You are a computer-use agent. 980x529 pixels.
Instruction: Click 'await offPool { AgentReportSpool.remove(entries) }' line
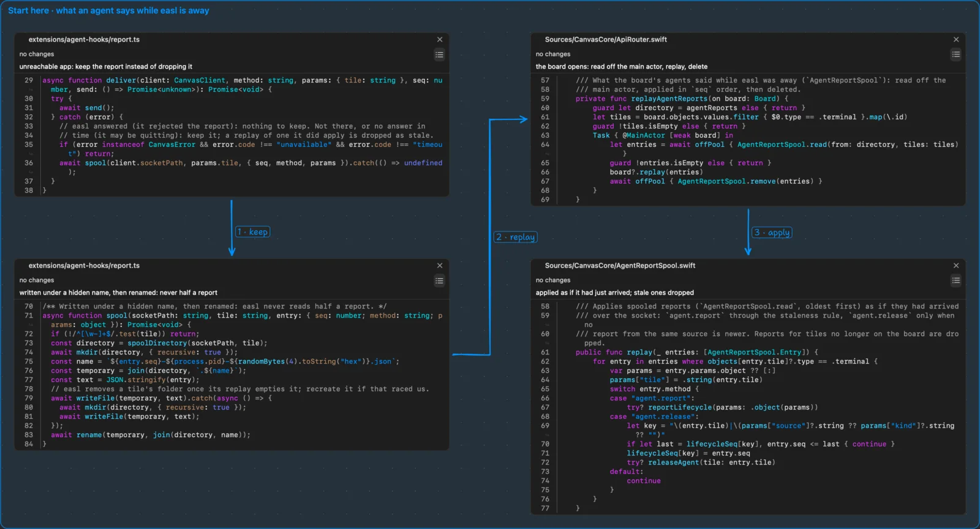tap(716, 181)
